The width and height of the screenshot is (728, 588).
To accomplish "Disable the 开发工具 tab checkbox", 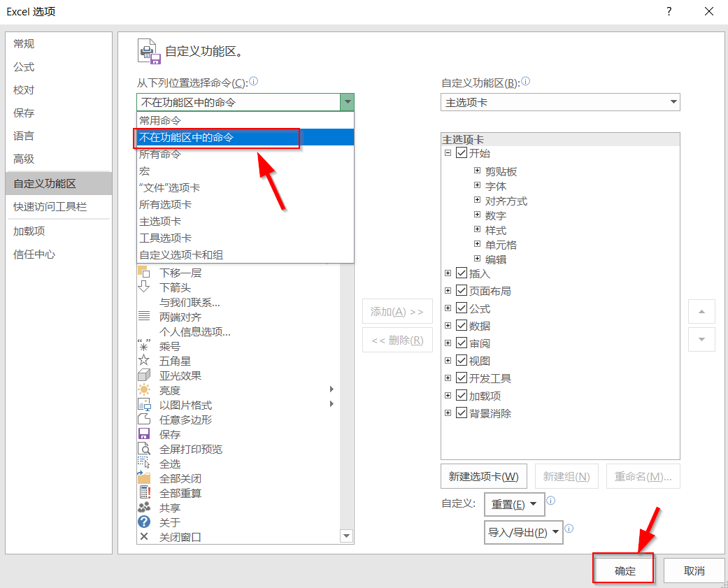I will (462, 378).
